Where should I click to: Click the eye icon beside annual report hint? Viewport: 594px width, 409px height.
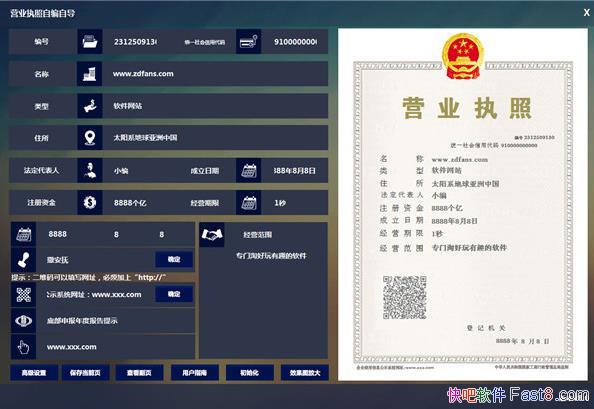point(23,321)
